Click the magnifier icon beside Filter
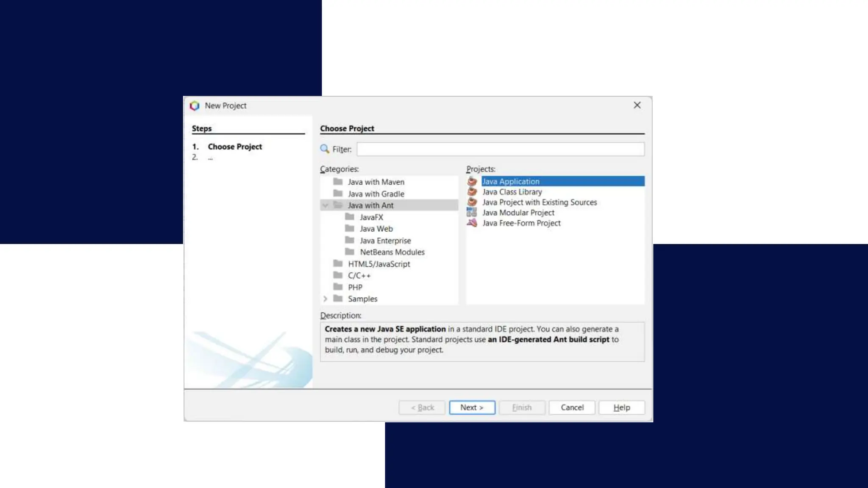Screen dimensions: 868x488 pos(325,149)
